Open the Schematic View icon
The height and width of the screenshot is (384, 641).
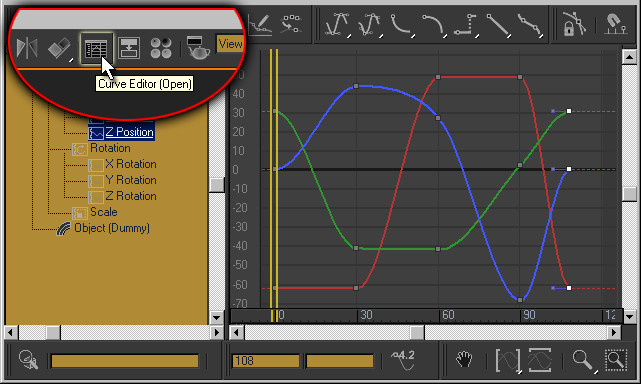pyautogui.click(x=129, y=48)
